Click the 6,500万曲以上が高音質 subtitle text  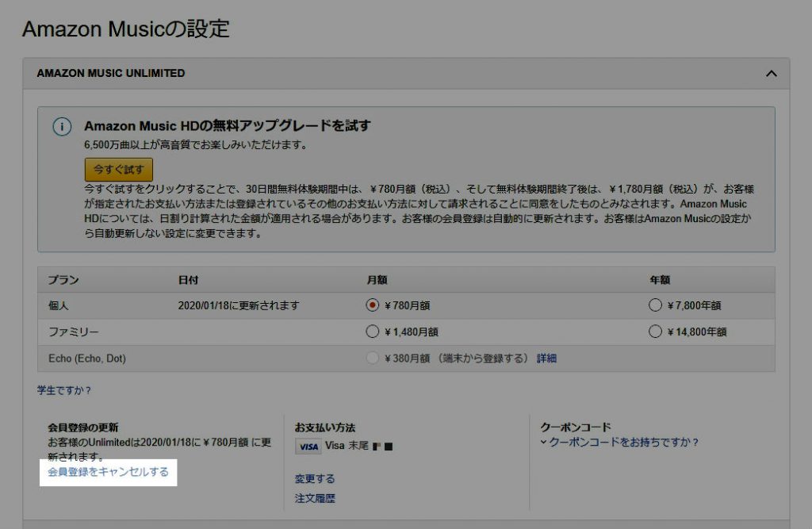pyautogui.click(x=196, y=144)
